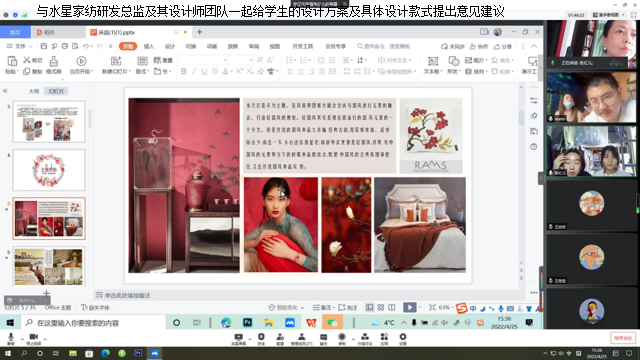This screenshot has width=640, height=360.
Task: Click the 未同步 sync status button
Action: pyautogui.click(x=453, y=46)
